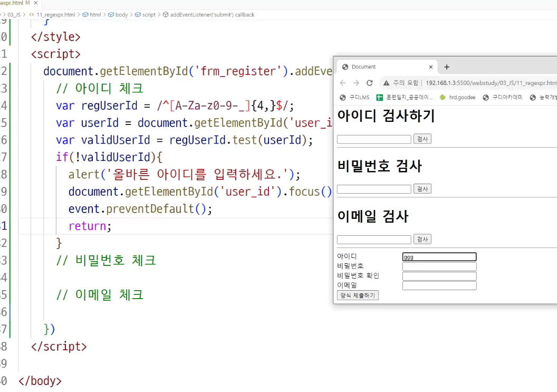Image resolution: width=557 pixels, height=392 pixels.
Task: Click the 'var regUserId' regex declaration line
Action: tap(175, 106)
